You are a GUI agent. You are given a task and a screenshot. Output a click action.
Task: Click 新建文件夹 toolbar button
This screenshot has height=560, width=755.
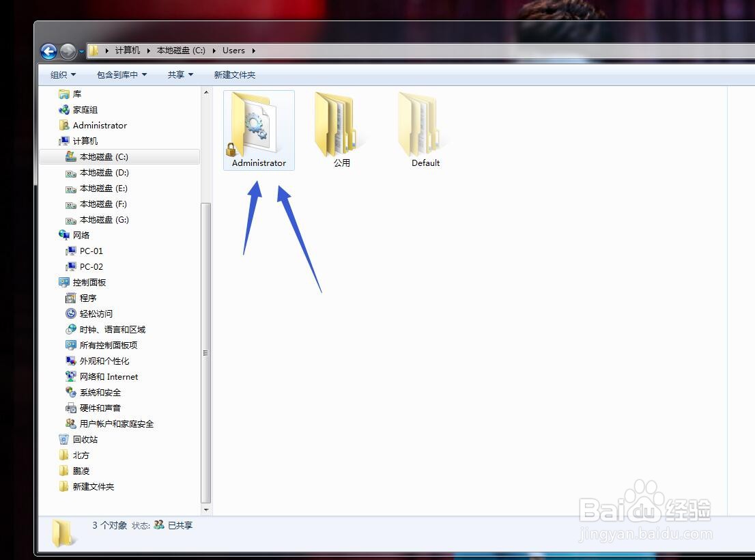click(x=235, y=74)
